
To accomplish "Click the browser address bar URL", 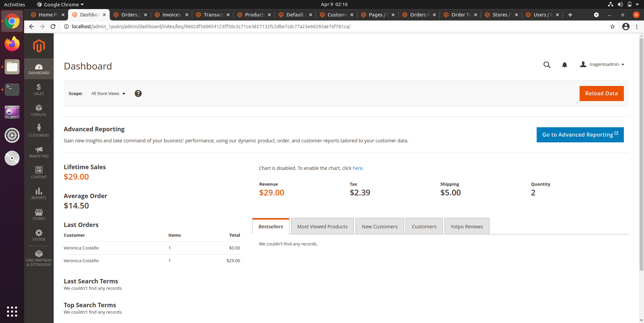I will point(211,27).
